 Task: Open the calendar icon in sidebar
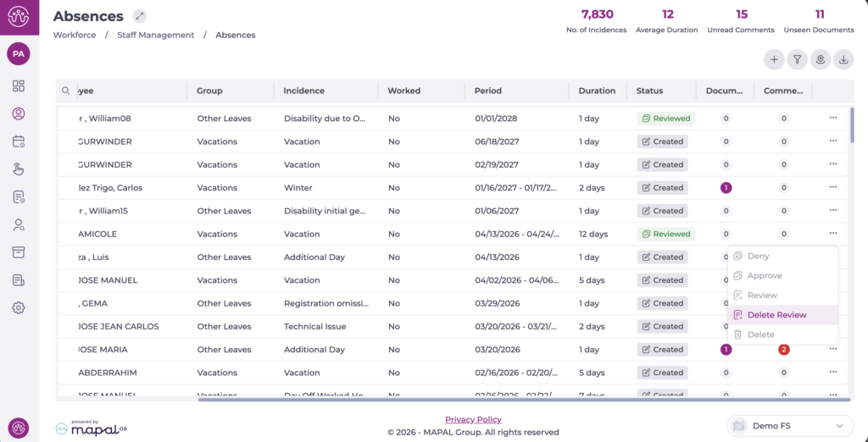(x=19, y=141)
